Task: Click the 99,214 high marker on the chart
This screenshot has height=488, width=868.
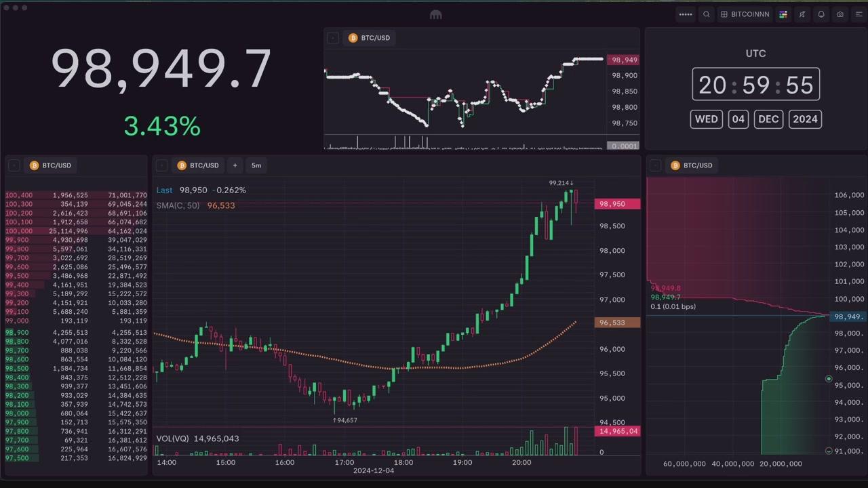Action: [561, 183]
